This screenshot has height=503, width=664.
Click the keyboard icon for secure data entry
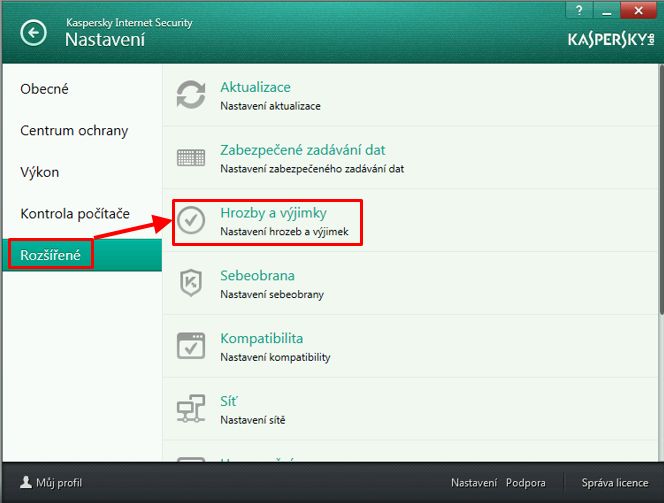coord(191,158)
